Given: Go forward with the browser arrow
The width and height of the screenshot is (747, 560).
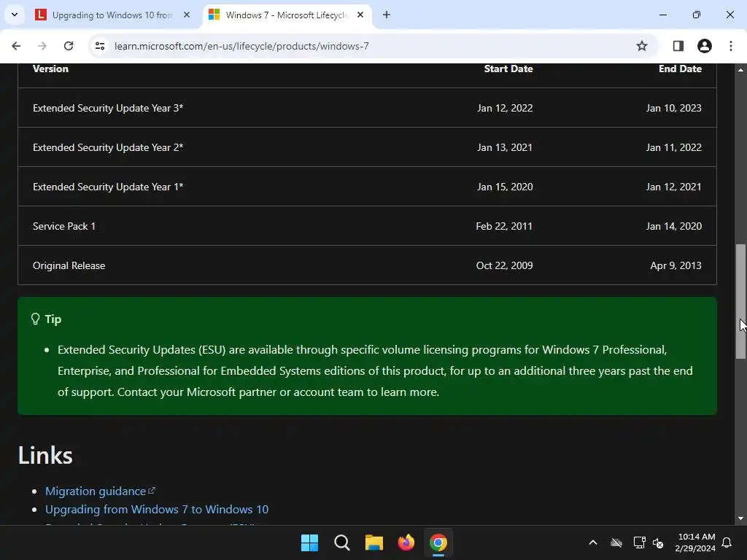Looking at the screenshot, I should pyautogui.click(x=42, y=46).
